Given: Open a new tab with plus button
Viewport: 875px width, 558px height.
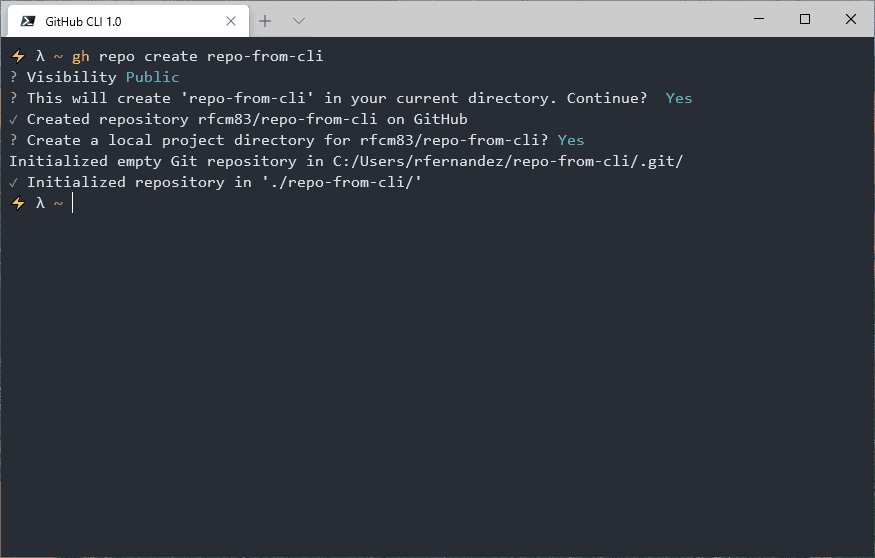Looking at the screenshot, I should click(x=265, y=21).
